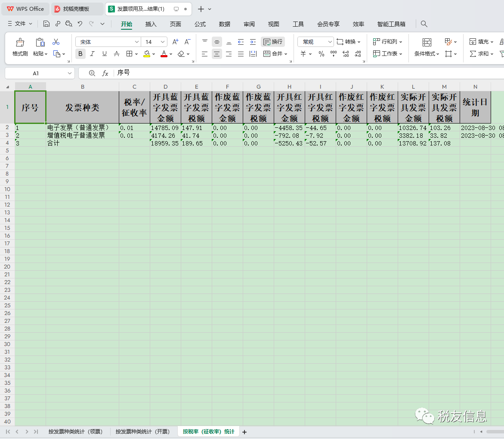Image resolution: width=504 pixels, height=439 pixels.
Task: Open the 按发票种类统计（领票） sheet tab
Action: 76,432
